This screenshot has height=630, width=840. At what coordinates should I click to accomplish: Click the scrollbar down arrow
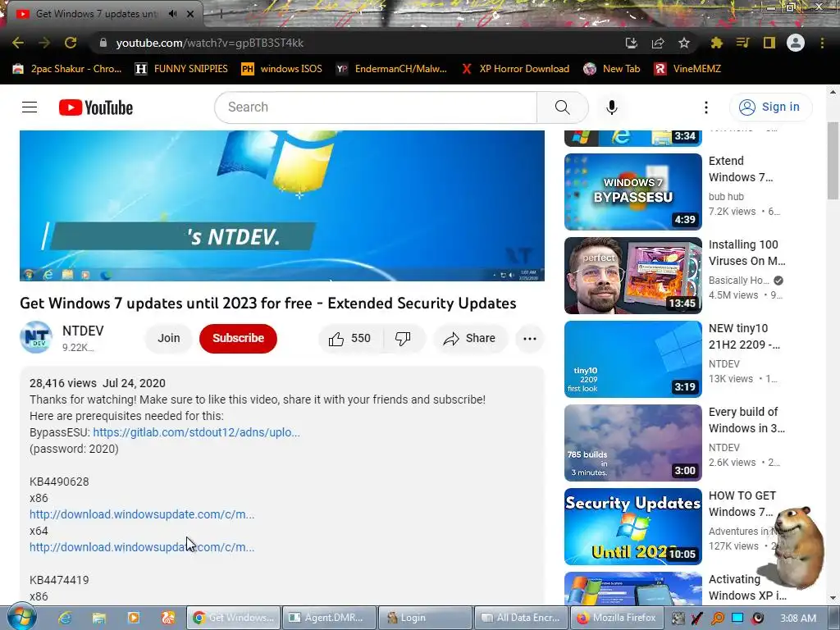point(833,598)
